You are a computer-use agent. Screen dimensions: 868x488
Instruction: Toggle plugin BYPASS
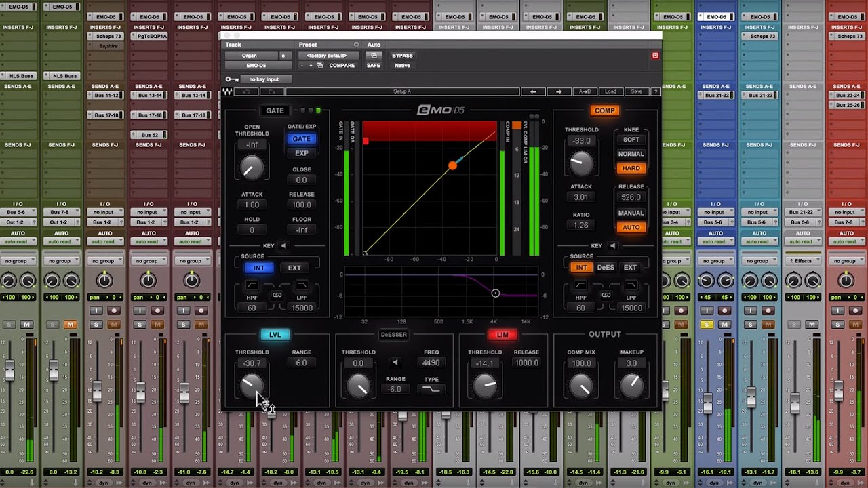point(402,56)
